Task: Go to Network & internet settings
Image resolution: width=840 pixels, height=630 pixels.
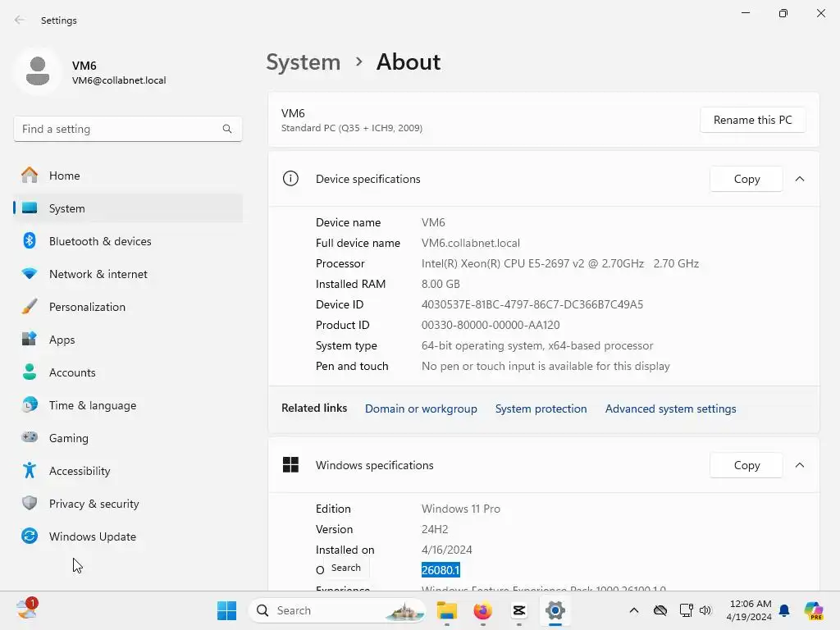Action: [x=127, y=274]
